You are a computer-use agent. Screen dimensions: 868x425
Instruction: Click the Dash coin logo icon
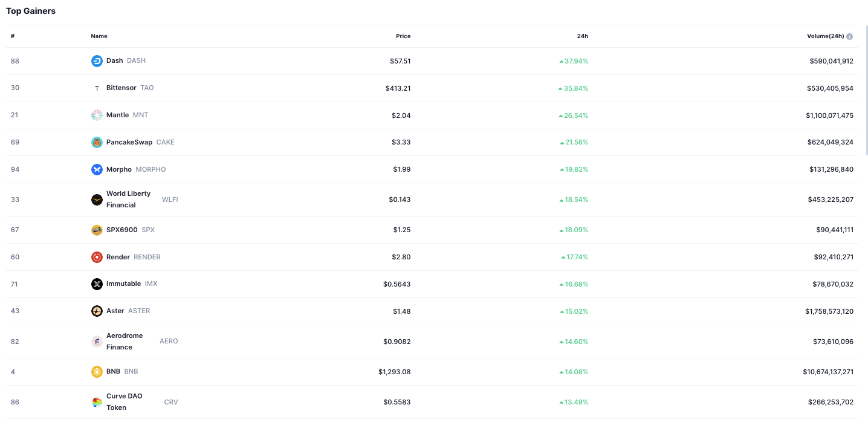(97, 61)
